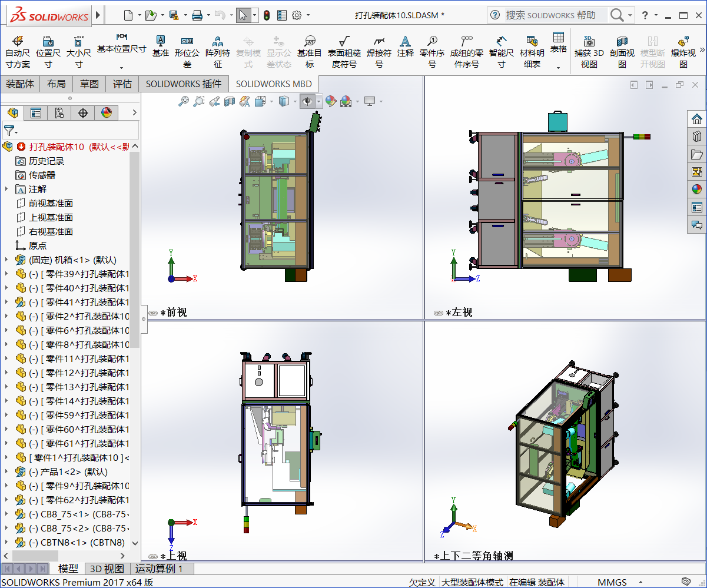This screenshot has height=588, width=707.
Task: Open the Design Library task pane icon
Action: (697, 137)
